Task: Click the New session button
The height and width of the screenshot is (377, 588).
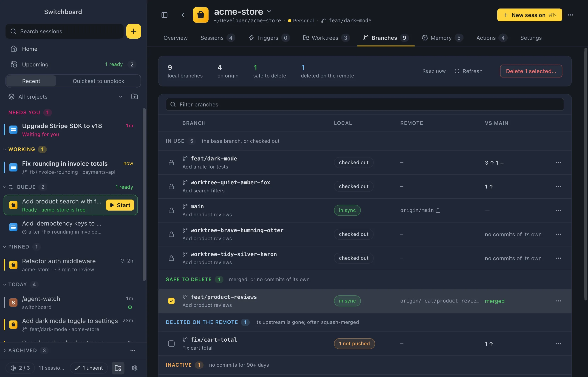Action: coord(529,15)
